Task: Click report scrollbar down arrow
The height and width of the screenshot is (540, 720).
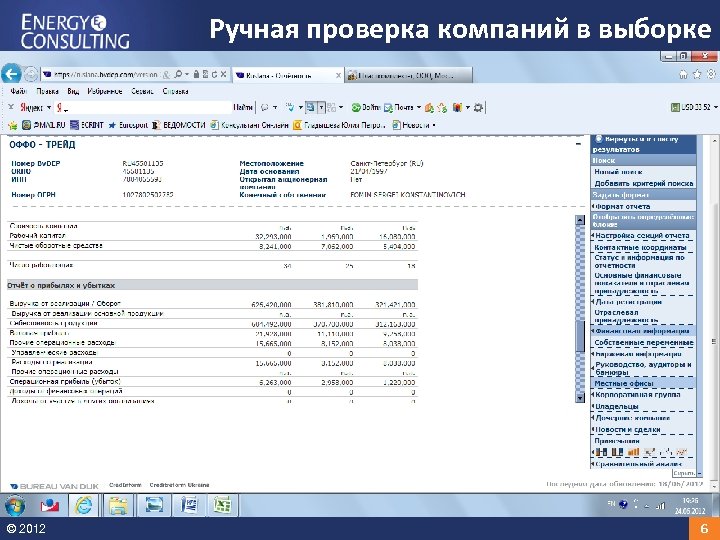Action: pos(580,398)
